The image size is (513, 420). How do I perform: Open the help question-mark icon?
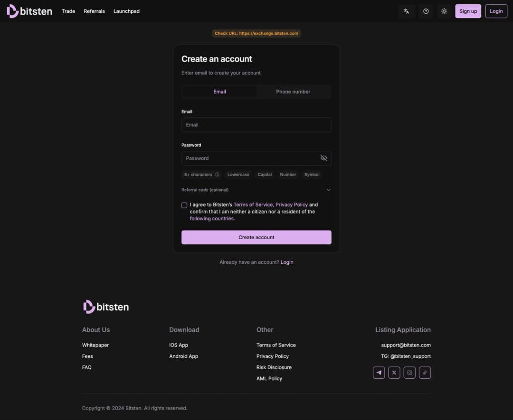[426, 11]
